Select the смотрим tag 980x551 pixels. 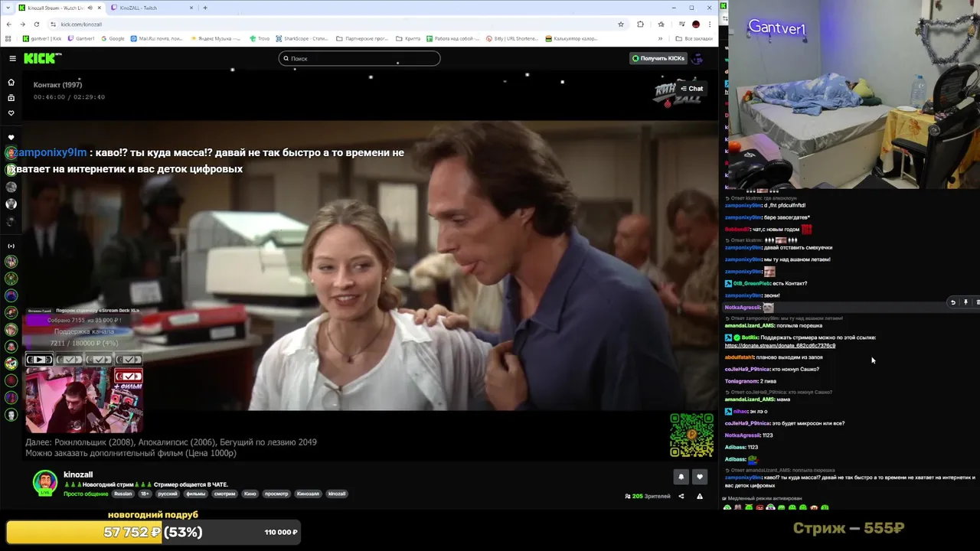click(x=225, y=494)
